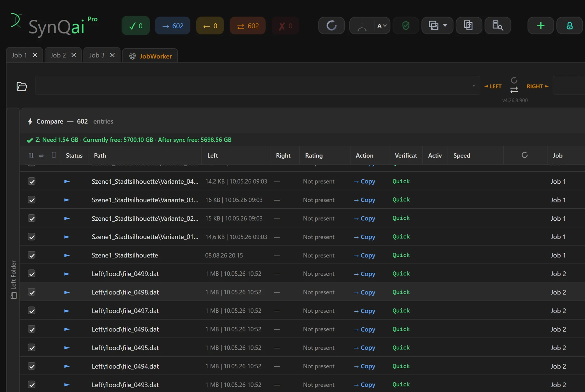
Task: Click the open folder icon
Action: 22,86
